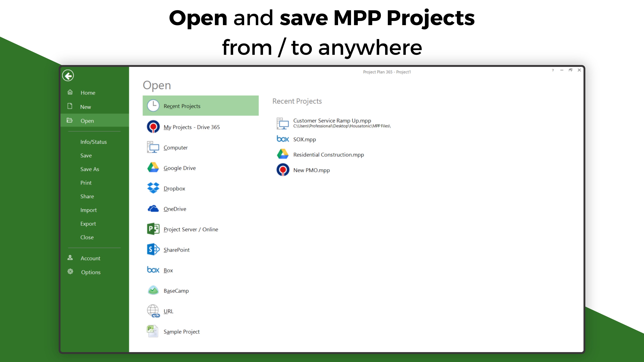Image resolution: width=644 pixels, height=362 pixels.
Task: Select Project Server / Online
Action: (191, 229)
